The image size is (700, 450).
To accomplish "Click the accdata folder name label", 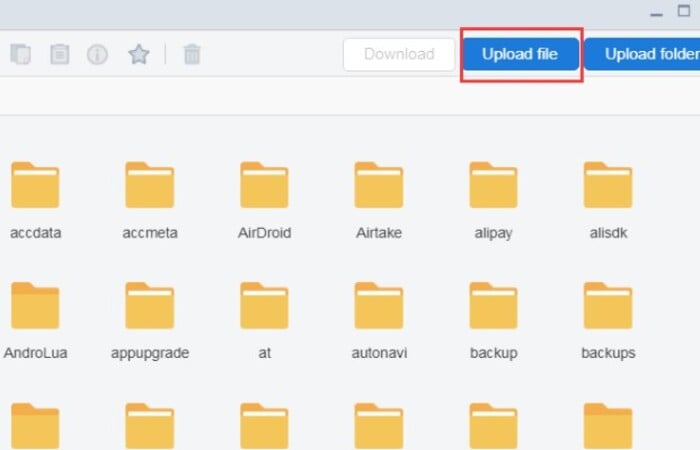I will pos(35,233).
